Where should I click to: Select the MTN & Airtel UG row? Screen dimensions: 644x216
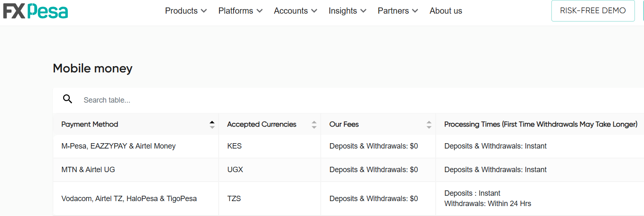(88, 170)
